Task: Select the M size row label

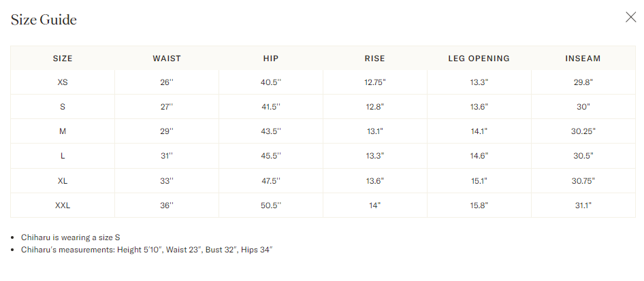Action: pyautogui.click(x=63, y=131)
